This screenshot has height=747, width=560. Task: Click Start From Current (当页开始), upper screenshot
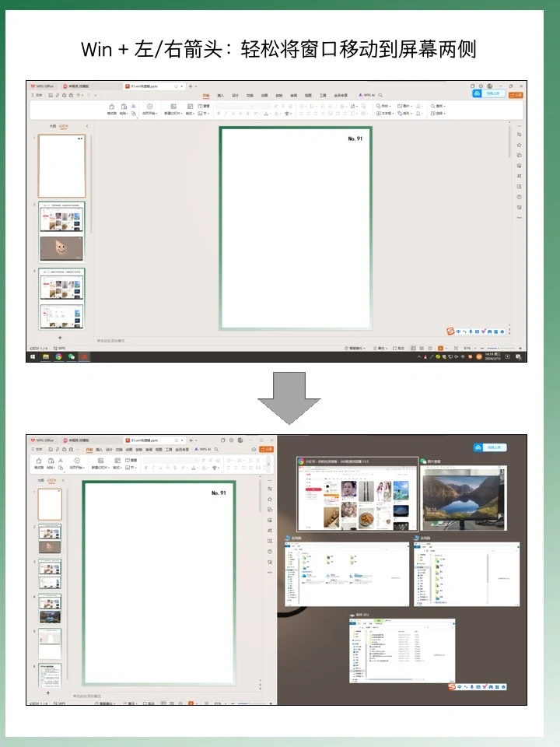click(149, 109)
